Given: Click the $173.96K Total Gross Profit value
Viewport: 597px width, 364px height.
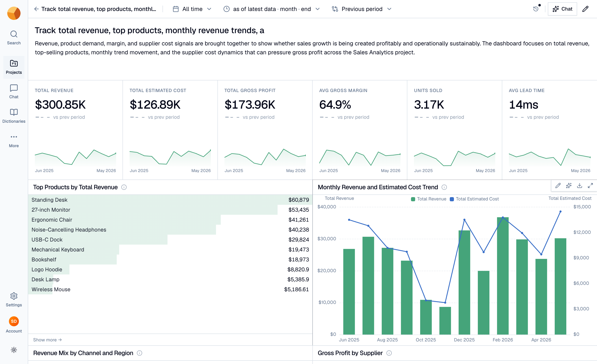Looking at the screenshot, I should 250,104.
